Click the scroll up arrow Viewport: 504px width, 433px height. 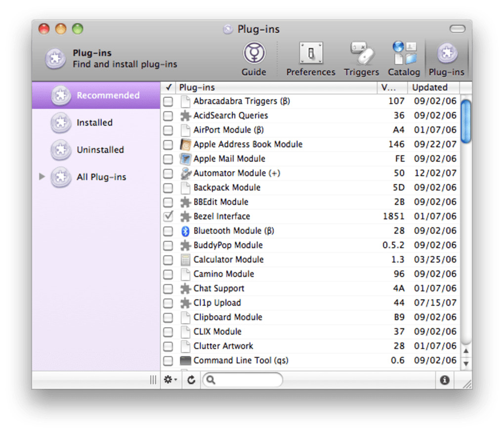pos(466,351)
